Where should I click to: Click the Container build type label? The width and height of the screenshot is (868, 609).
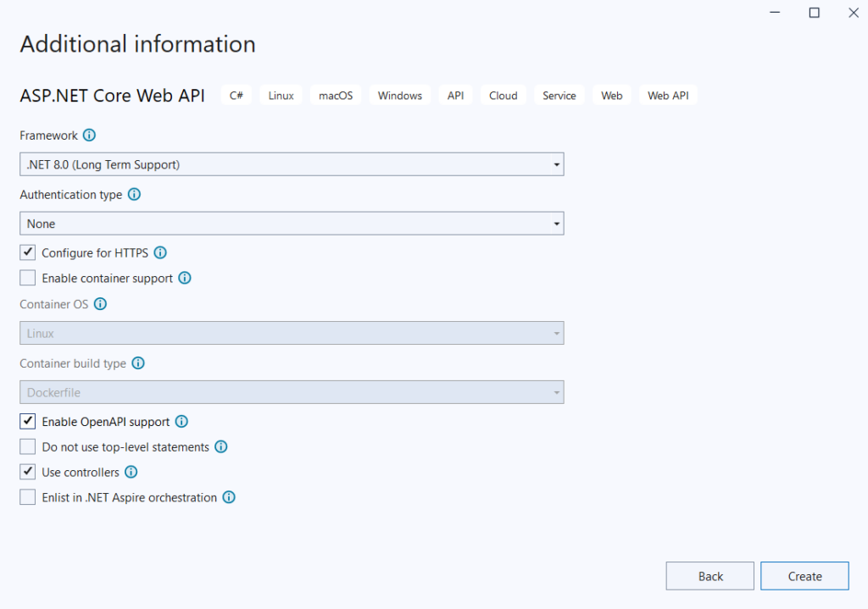tap(73, 363)
